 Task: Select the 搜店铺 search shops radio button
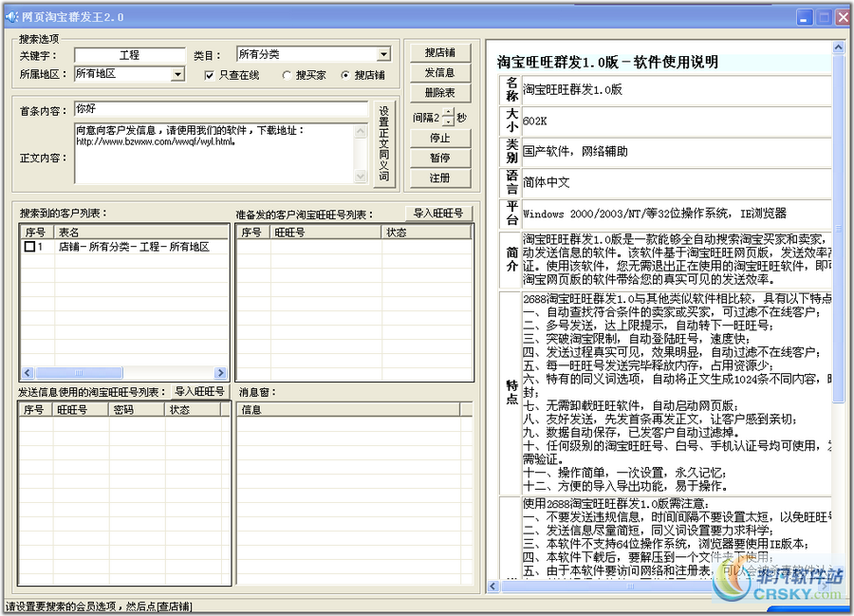(x=345, y=76)
